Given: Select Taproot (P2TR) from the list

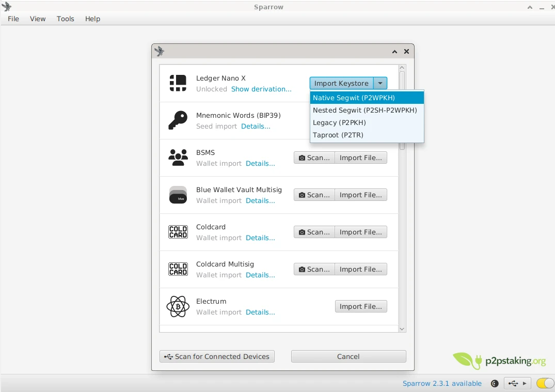Looking at the screenshot, I should coord(338,135).
